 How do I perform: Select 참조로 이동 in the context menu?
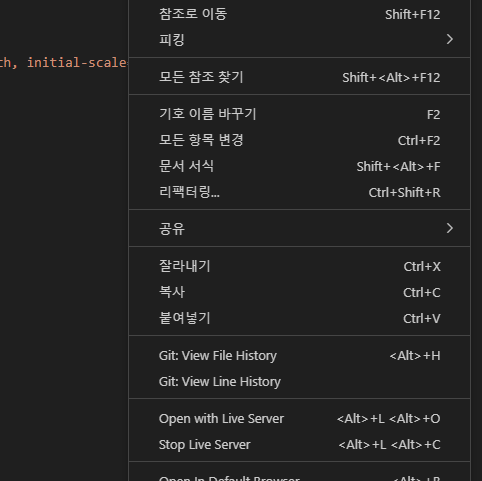point(299,14)
